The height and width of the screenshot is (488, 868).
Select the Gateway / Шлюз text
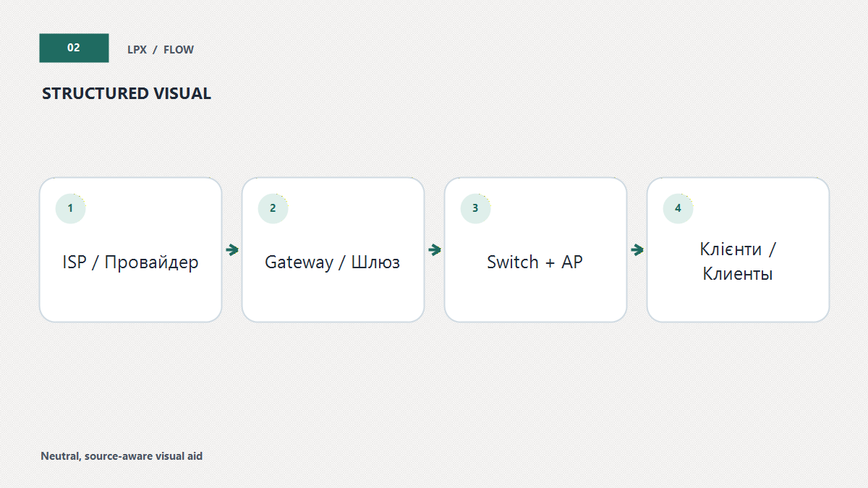pos(333,262)
